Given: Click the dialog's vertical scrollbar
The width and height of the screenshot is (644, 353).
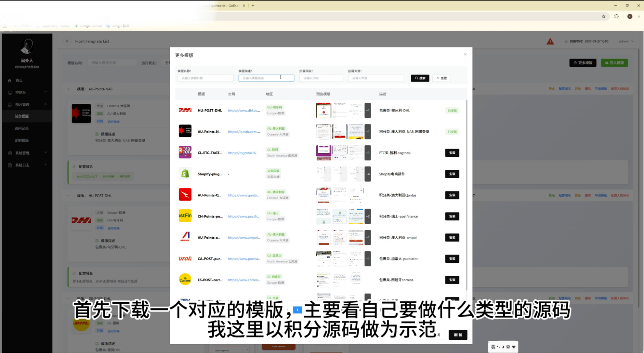Looking at the screenshot, I should (466, 195).
